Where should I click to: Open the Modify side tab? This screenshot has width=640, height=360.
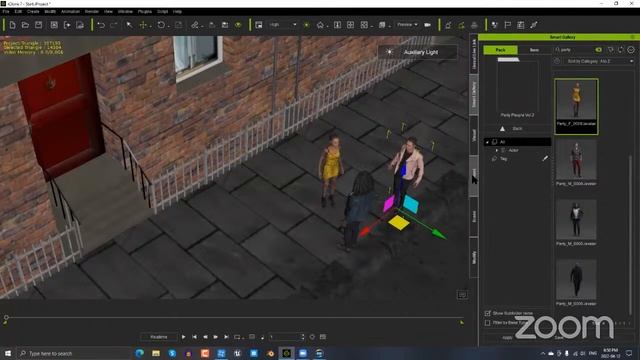coord(474,257)
